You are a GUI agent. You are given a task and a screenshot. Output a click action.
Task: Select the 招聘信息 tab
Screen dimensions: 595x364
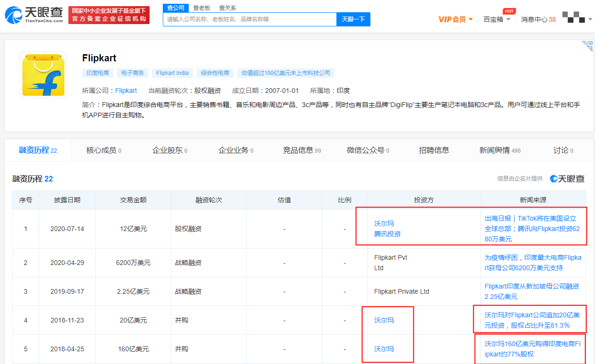tap(434, 150)
